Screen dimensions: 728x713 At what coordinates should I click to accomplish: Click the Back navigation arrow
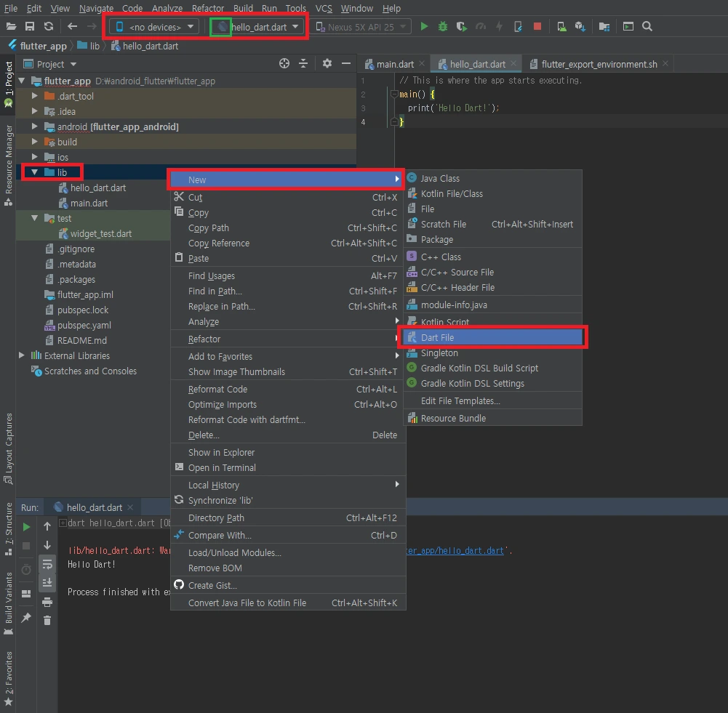[72, 26]
